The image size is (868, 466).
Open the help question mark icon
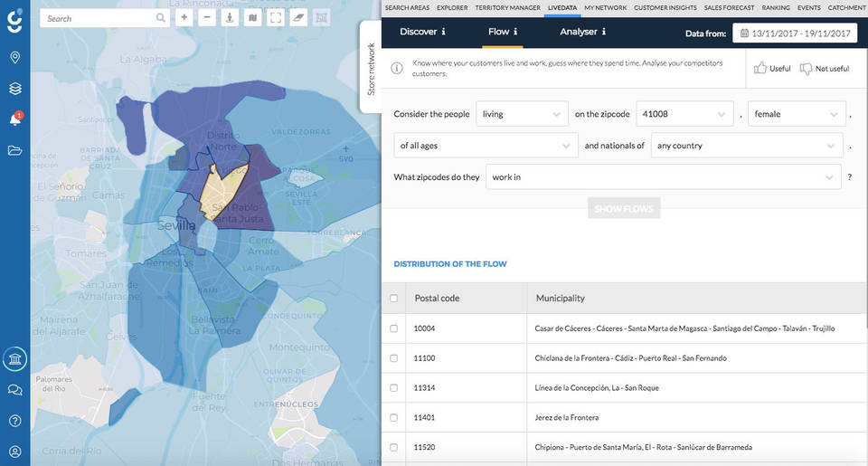pyautogui.click(x=14, y=420)
